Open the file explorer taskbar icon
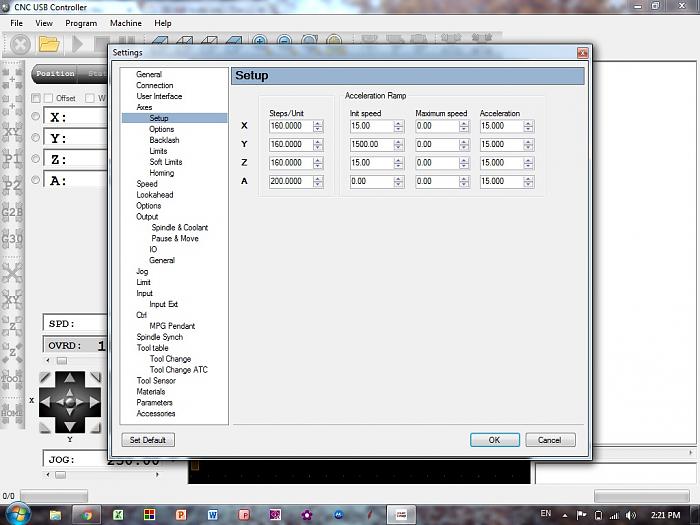The image size is (700, 525). click(x=55, y=515)
